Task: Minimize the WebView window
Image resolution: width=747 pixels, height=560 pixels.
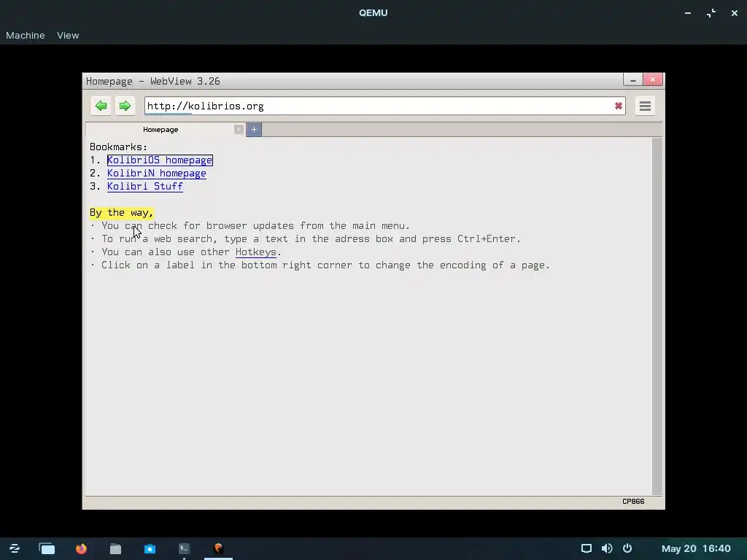Action: click(632, 80)
